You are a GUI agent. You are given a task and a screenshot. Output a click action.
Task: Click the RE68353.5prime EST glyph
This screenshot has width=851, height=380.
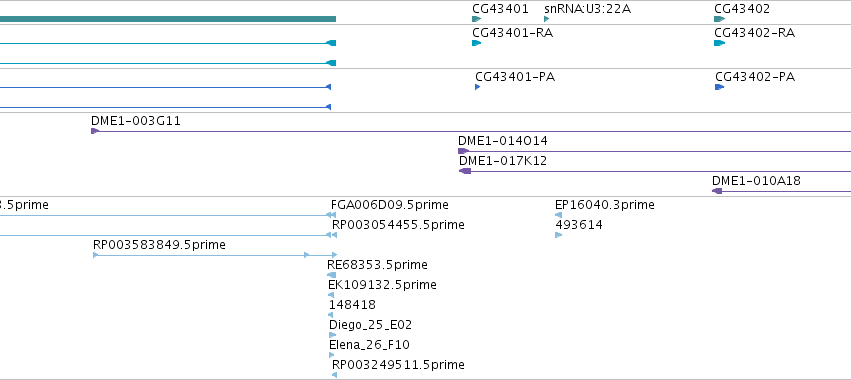coord(332,275)
